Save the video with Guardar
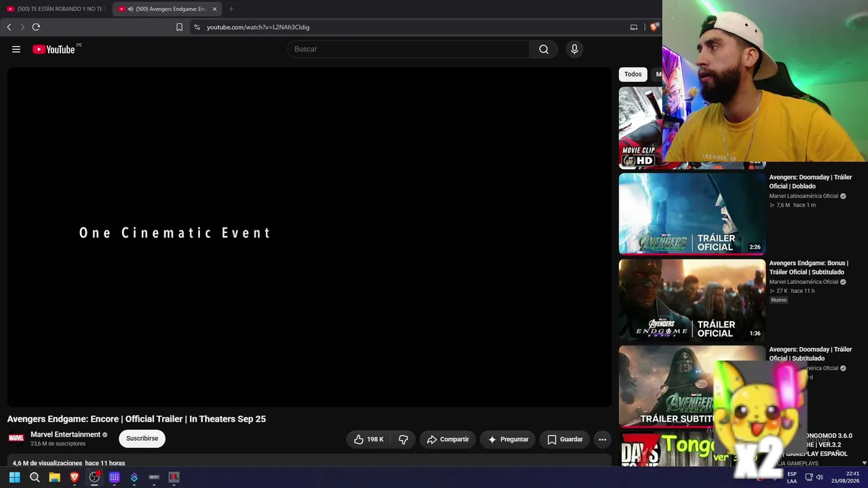This screenshot has width=868, height=488. pyautogui.click(x=565, y=439)
